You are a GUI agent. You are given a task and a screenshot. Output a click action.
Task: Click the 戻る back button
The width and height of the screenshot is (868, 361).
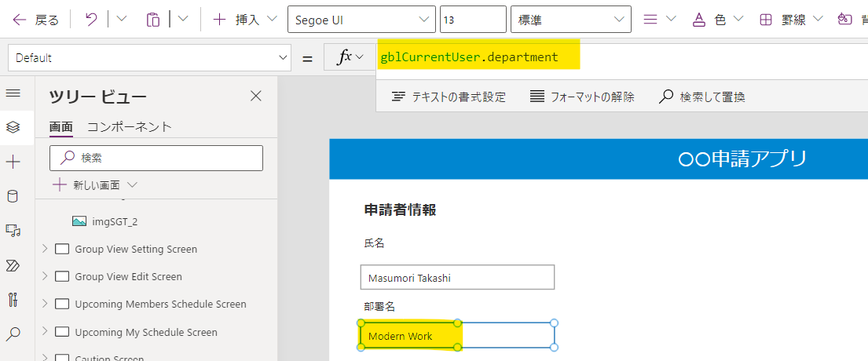coord(35,20)
